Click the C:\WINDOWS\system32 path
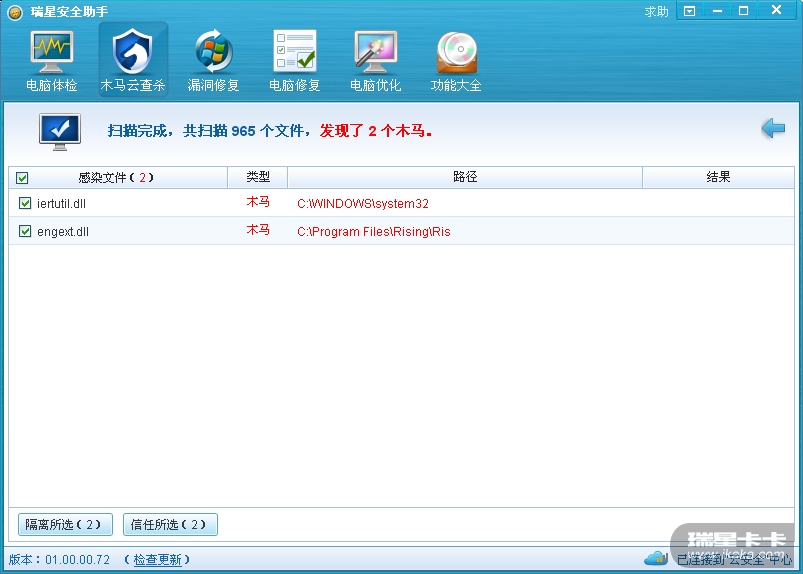Screen dimensions: 803x574 tap(363, 204)
